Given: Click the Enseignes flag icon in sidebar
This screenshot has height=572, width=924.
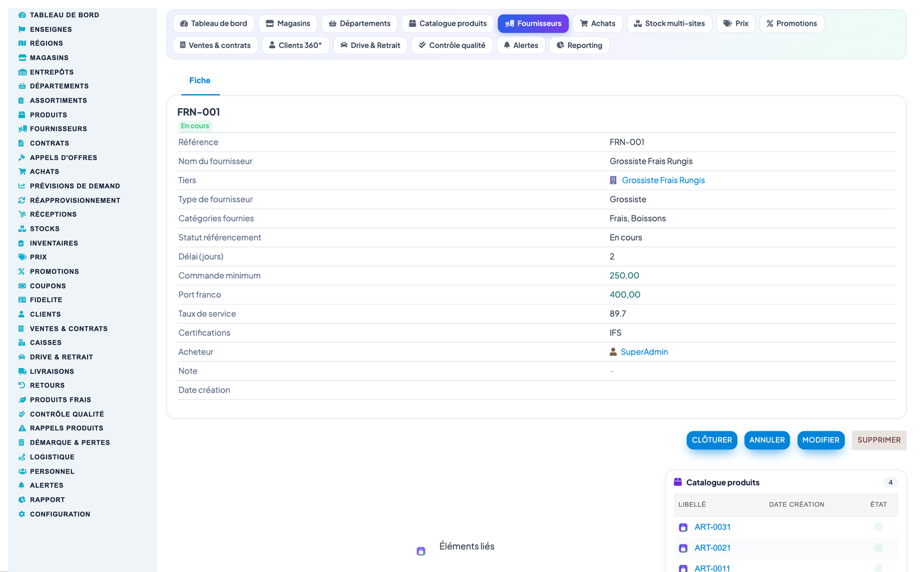Looking at the screenshot, I should [22, 29].
